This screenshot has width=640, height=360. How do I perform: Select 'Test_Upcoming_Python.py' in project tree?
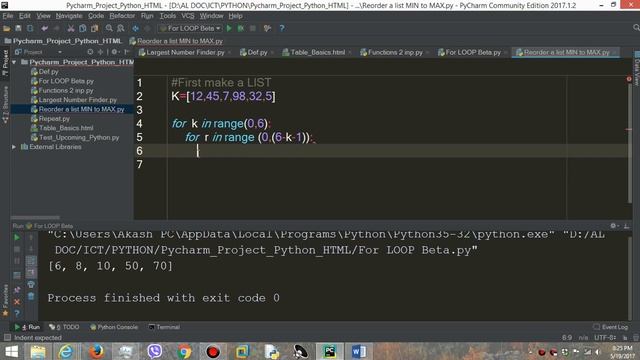tap(79, 138)
